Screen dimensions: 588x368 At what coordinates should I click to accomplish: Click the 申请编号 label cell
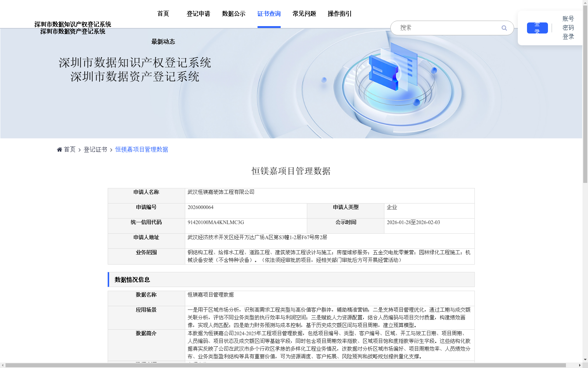coord(146,211)
